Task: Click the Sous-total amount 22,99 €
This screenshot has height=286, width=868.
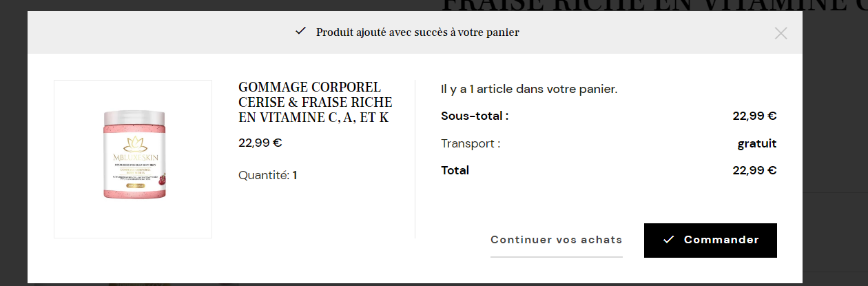Action: click(x=754, y=116)
